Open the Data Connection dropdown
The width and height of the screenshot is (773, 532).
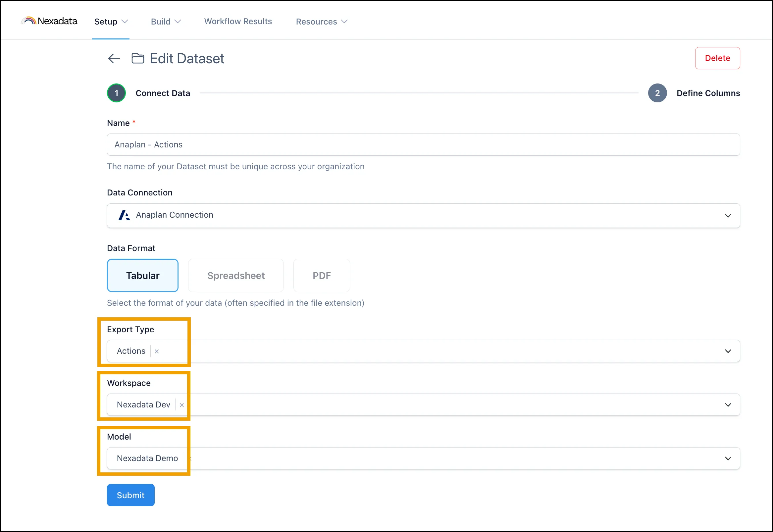point(423,215)
